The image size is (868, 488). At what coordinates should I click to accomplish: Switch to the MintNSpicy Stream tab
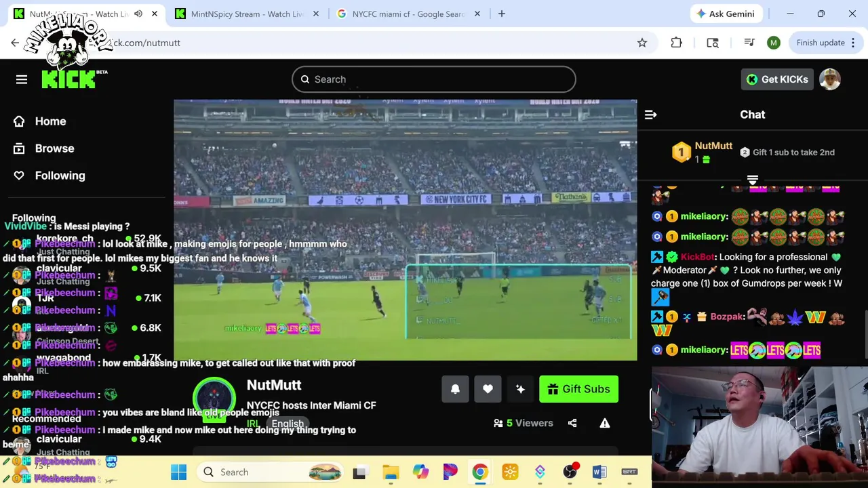coord(247,14)
